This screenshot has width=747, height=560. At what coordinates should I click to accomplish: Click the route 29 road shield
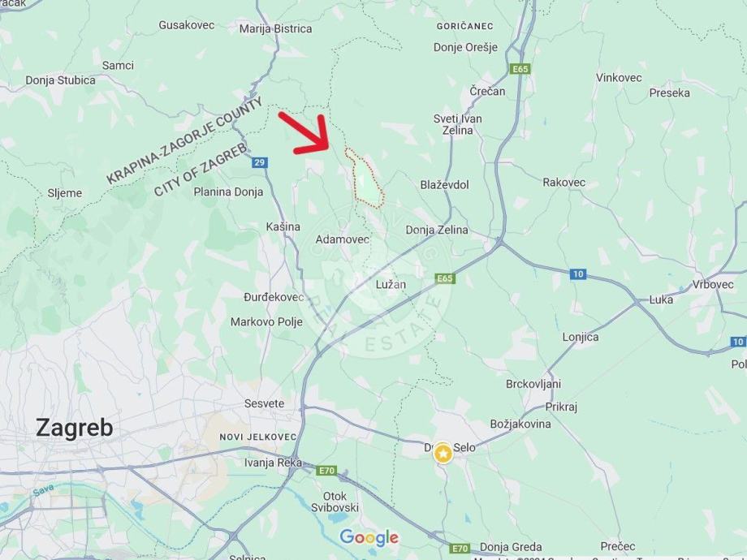tap(259, 162)
